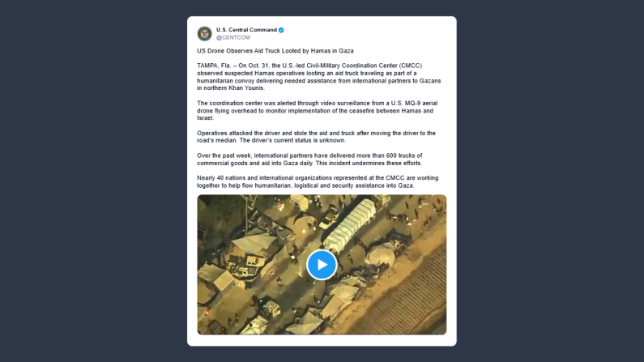Click the paragraph starting with TAMPA, Fla.
This screenshot has height=362, width=644.
coord(318,77)
